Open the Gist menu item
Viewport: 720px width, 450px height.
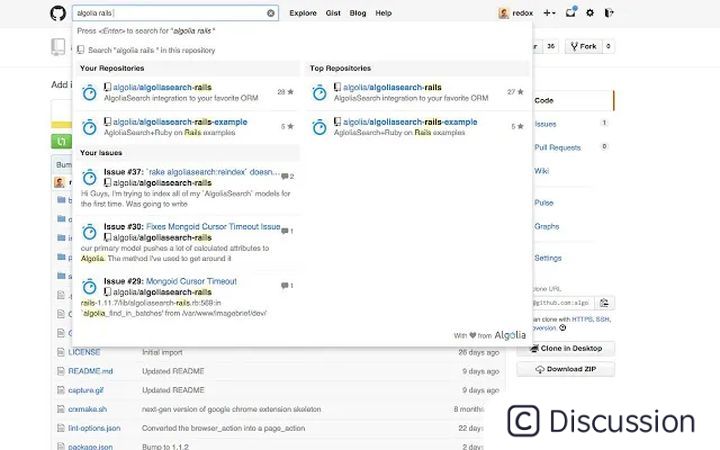[x=333, y=13]
